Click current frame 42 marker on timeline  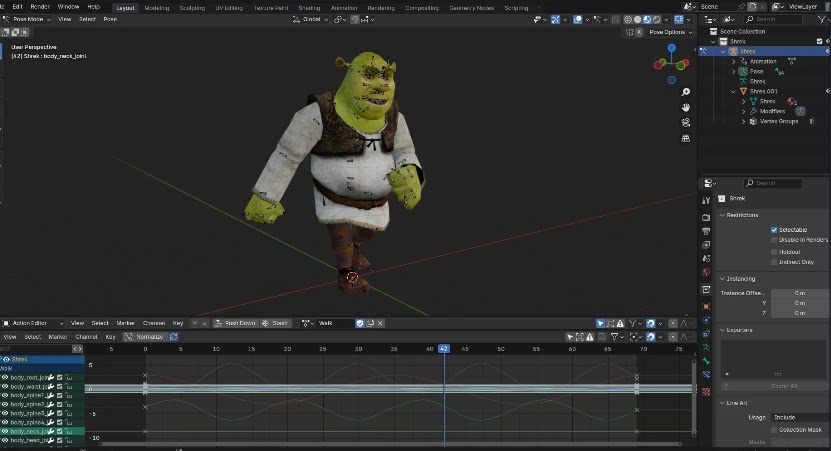pyautogui.click(x=444, y=349)
